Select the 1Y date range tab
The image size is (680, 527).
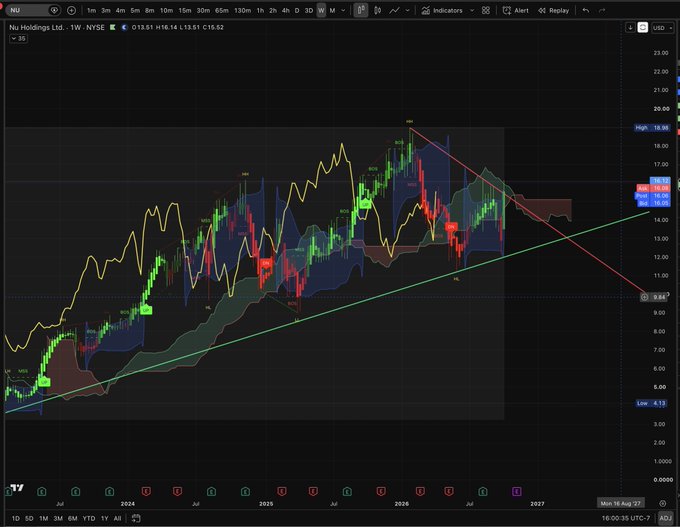(x=105, y=518)
